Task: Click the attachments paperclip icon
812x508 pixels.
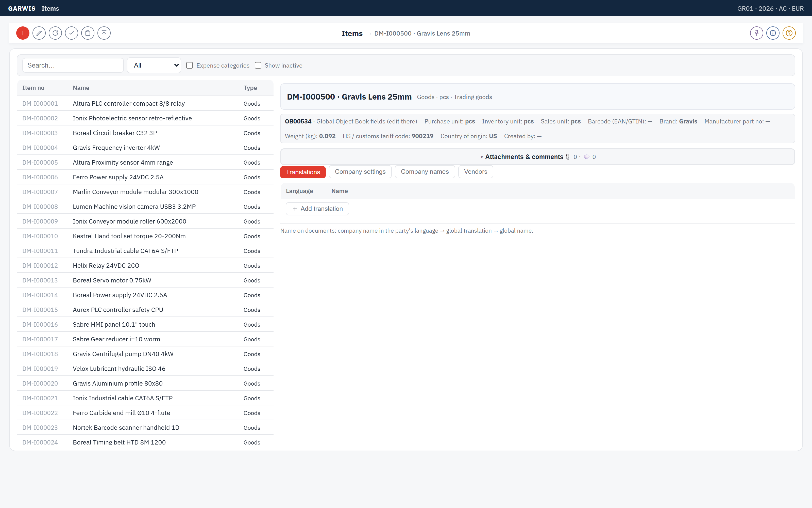Action: [568, 157]
